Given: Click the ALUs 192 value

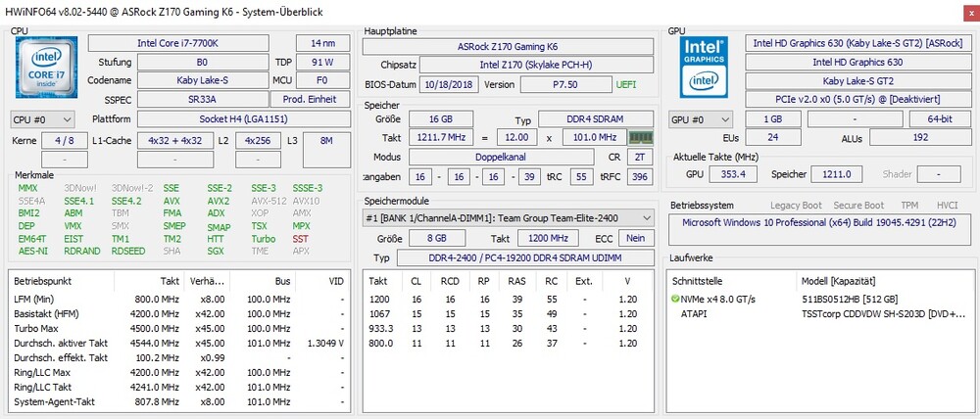Looking at the screenshot, I should coord(919,137).
